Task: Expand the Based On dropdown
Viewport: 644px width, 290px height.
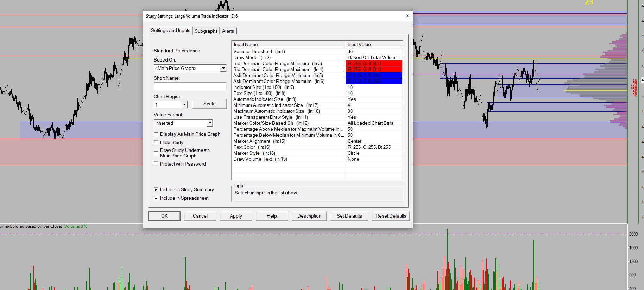Action: (223, 68)
